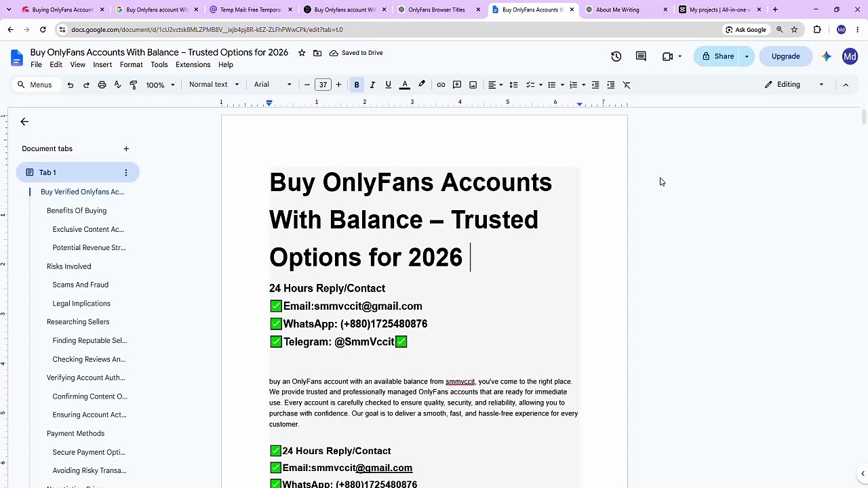The height and width of the screenshot is (488, 868).
Task: Star this document
Action: click(302, 53)
